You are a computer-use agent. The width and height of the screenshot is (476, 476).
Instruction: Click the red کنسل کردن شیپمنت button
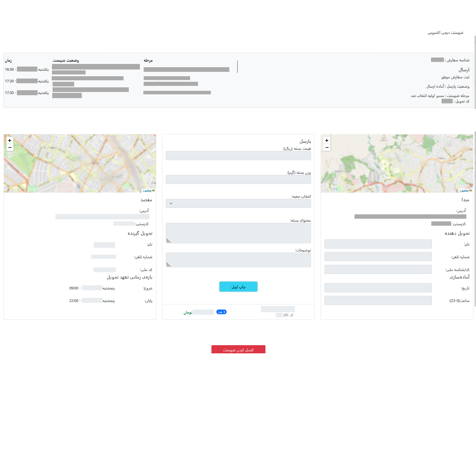point(238,350)
